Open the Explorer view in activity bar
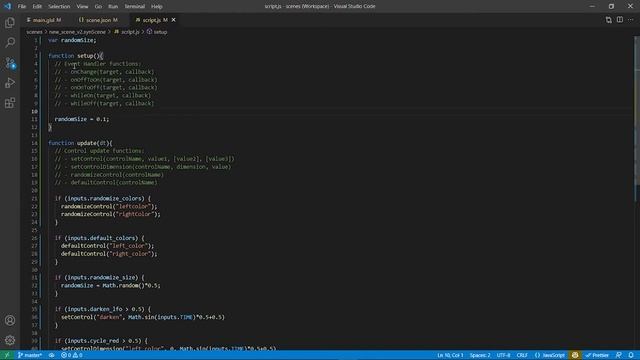The image size is (640, 360). tap(10, 22)
